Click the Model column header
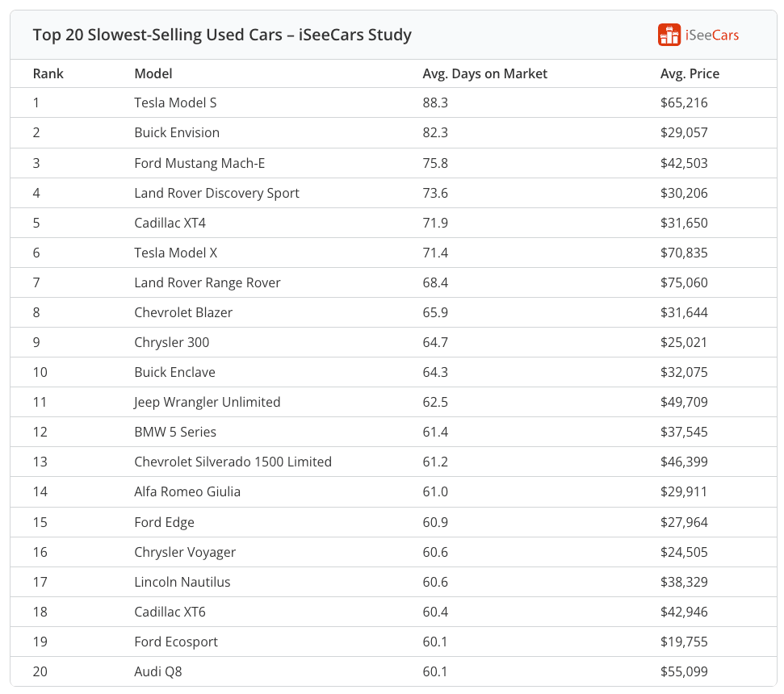Image resolution: width=784 pixels, height=694 pixels. [153, 73]
